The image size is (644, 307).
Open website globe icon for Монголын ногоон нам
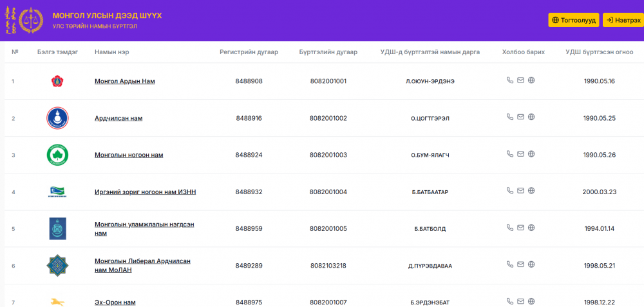click(531, 154)
